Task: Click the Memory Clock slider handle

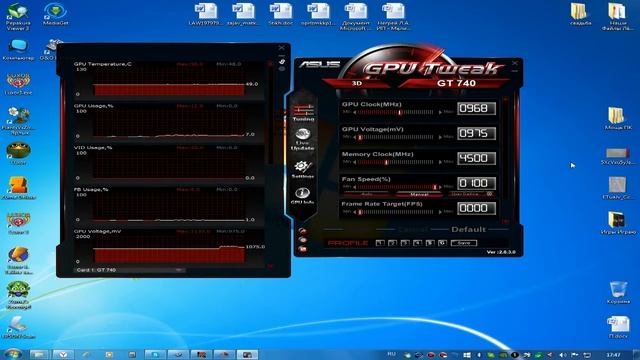Action: click(x=386, y=162)
